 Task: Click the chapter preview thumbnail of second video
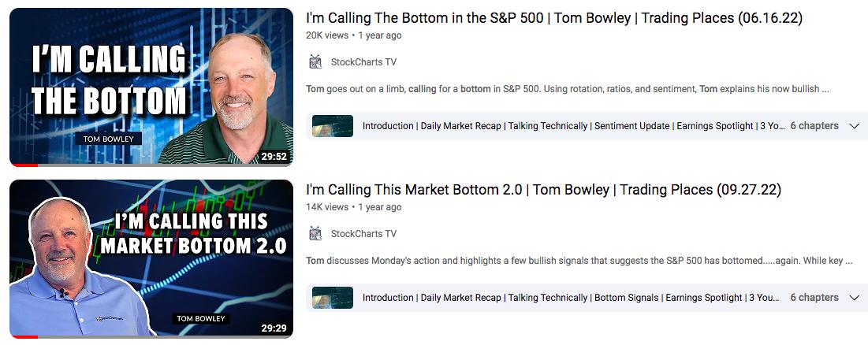(x=332, y=298)
